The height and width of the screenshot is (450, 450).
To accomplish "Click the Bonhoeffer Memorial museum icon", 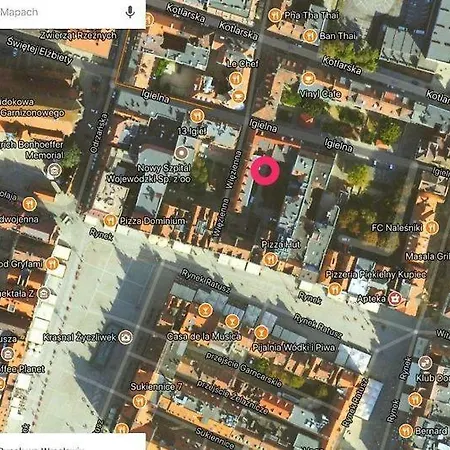I will coord(54,171).
